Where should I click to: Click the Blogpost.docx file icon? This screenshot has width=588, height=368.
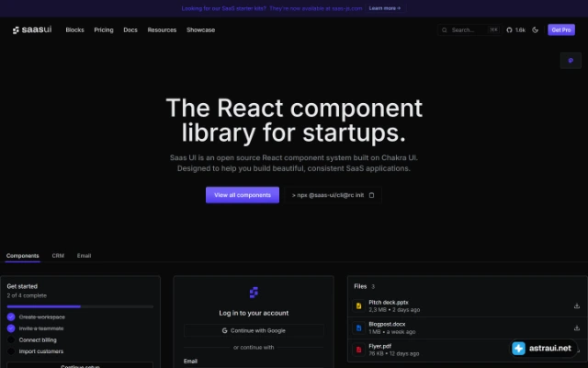click(358, 328)
